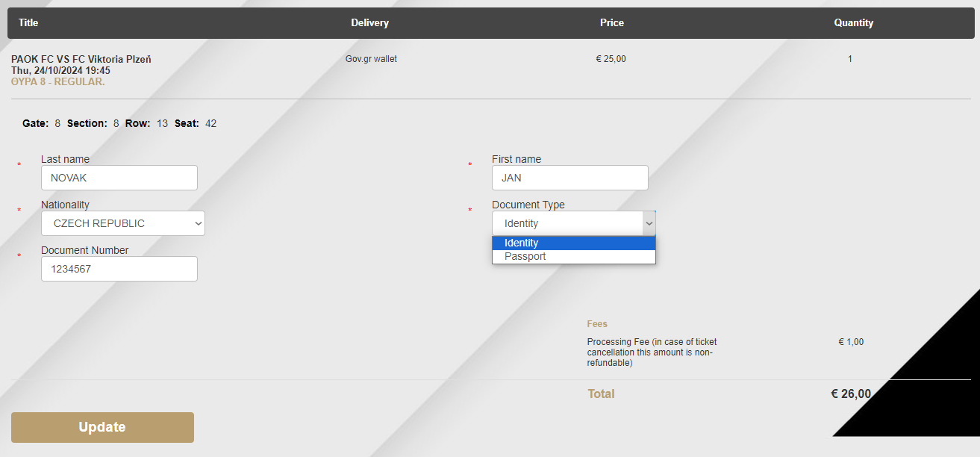Click the Delivery column header

(x=370, y=22)
